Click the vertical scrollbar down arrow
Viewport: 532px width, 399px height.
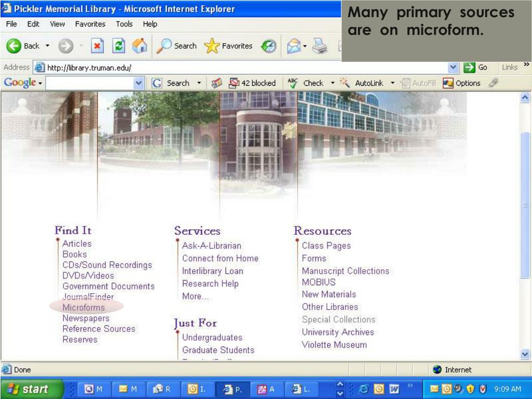525,354
